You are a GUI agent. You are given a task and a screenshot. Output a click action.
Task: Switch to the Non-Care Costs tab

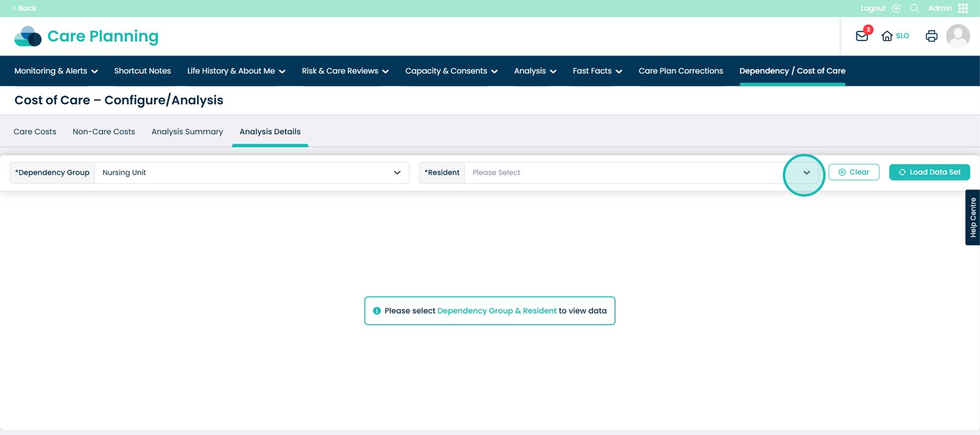[104, 132]
